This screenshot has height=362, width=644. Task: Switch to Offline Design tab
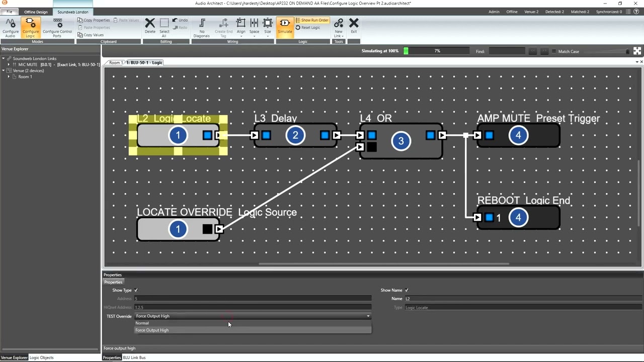(x=36, y=12)
